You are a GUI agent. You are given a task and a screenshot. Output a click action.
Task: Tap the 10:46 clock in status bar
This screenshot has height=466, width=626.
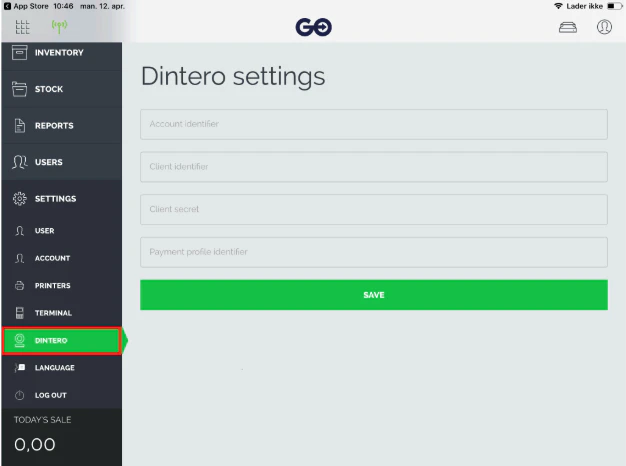point(63,6)
